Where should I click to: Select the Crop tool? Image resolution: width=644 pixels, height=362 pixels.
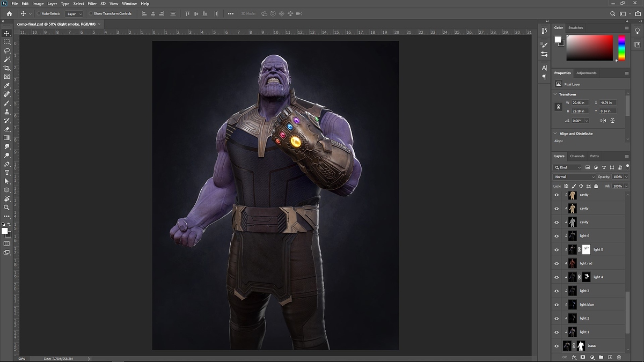click(x=7, y=68)
